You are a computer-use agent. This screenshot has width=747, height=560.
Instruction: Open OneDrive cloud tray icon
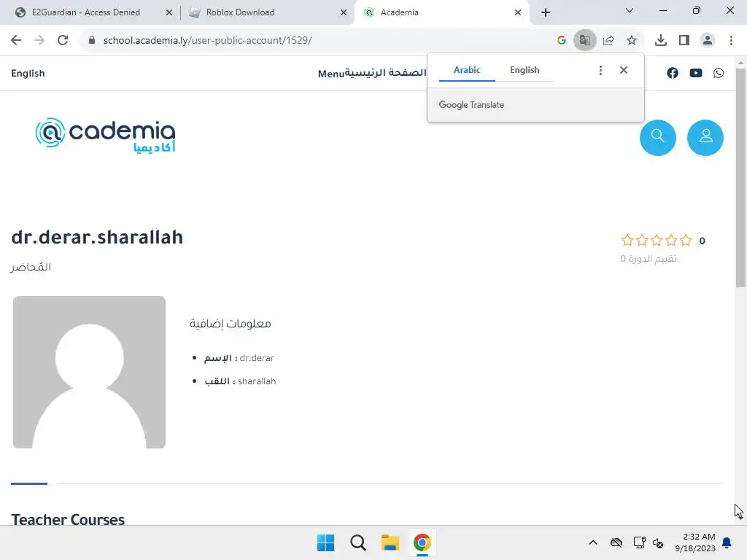pyautogui.click(x=616, y=542)
